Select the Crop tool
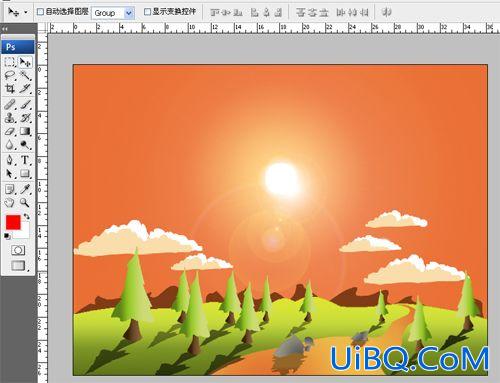 [10, 88]
